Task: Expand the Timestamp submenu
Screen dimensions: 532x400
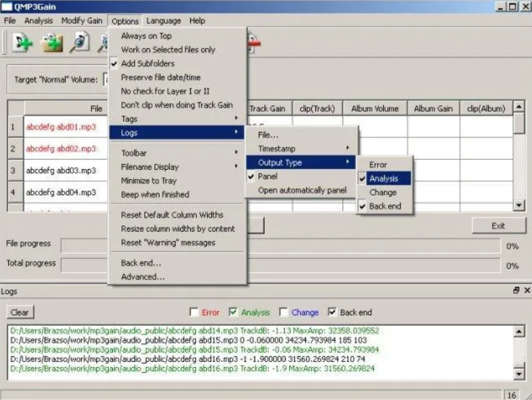Action: (301, 149)
